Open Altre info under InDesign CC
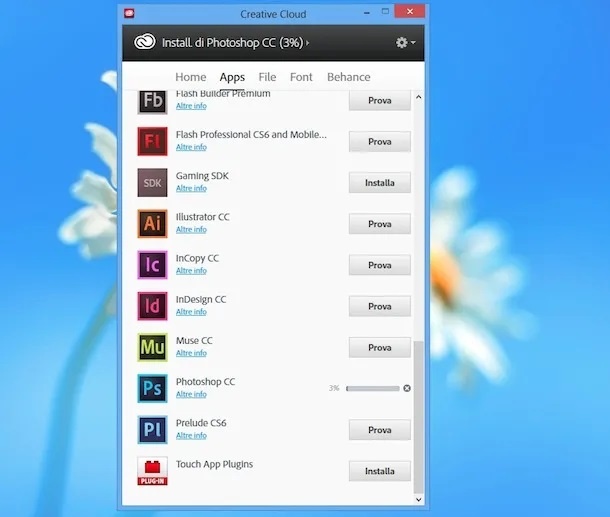Image resolution: width=610 pixels, height=517 pixels. 191,312
